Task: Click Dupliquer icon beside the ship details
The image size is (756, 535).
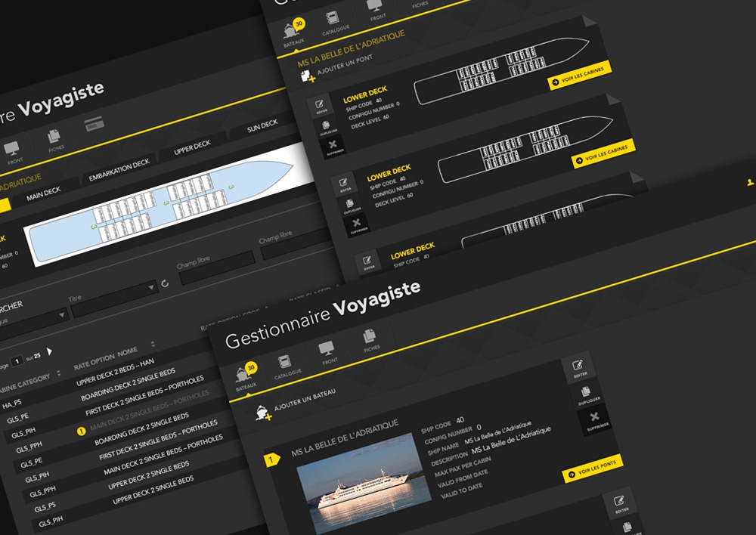Action: point(585,393)
